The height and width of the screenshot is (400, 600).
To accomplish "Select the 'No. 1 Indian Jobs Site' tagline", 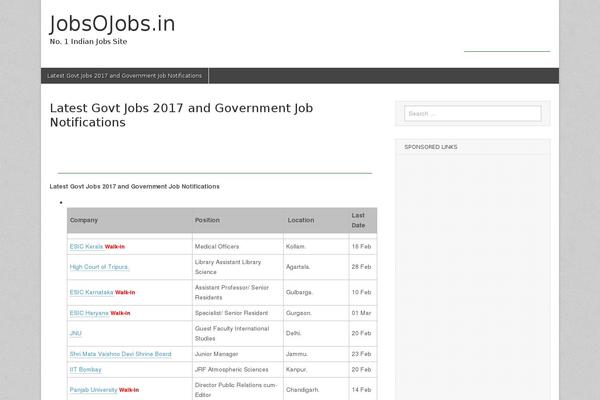I will (x=88, y=41).
